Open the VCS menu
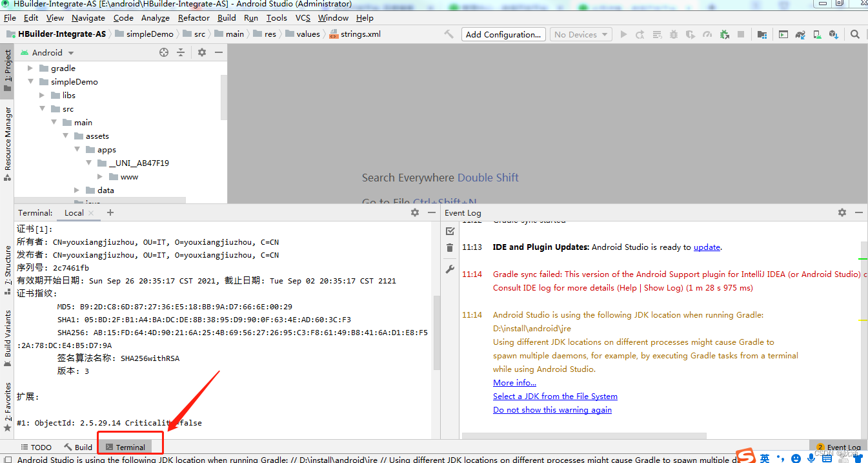The image size is (868, 463). [x=303, y=18]
